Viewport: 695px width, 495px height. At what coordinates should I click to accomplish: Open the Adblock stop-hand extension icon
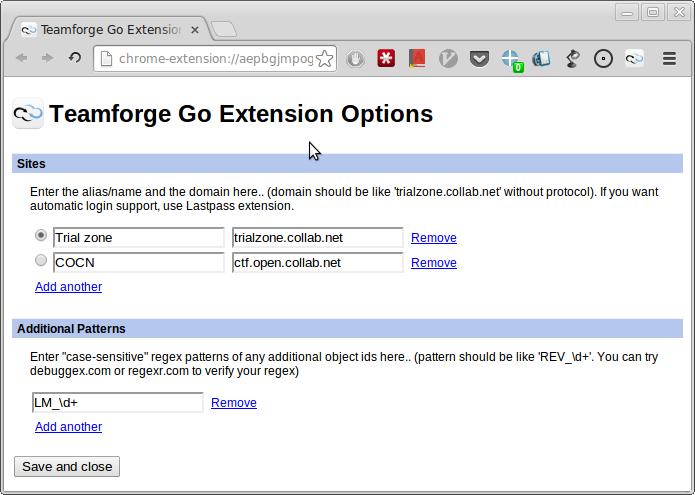355,58
